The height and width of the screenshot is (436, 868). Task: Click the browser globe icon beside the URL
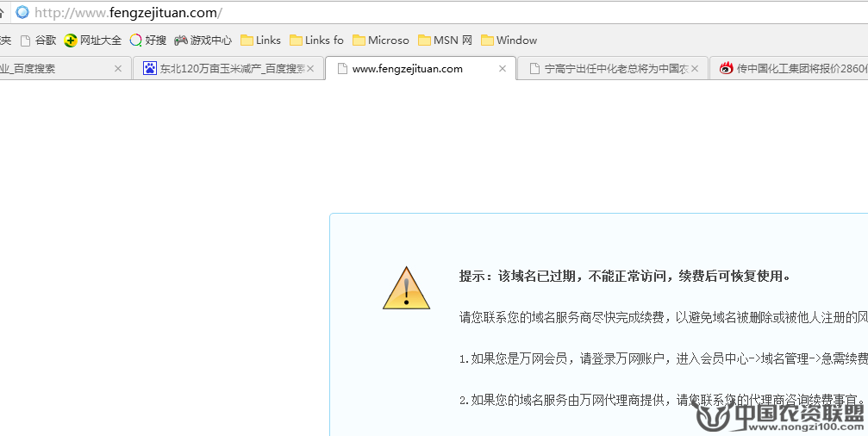pyautogui.click(x=22, y=12)
